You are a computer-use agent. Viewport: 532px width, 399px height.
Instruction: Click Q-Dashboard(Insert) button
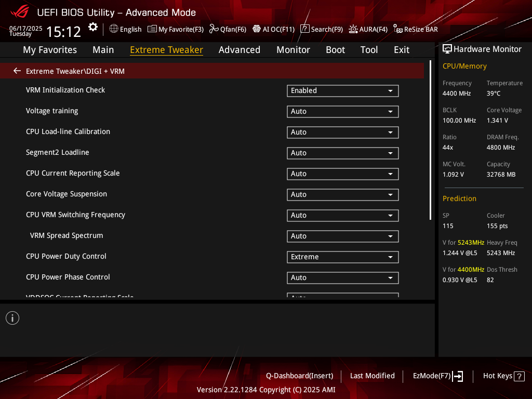pos(299,376)
